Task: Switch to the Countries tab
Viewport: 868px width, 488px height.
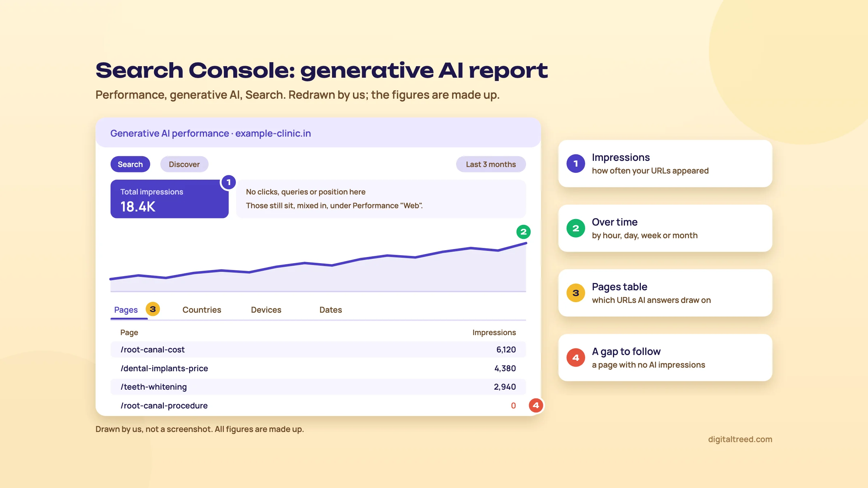Action: click(202, 310)
